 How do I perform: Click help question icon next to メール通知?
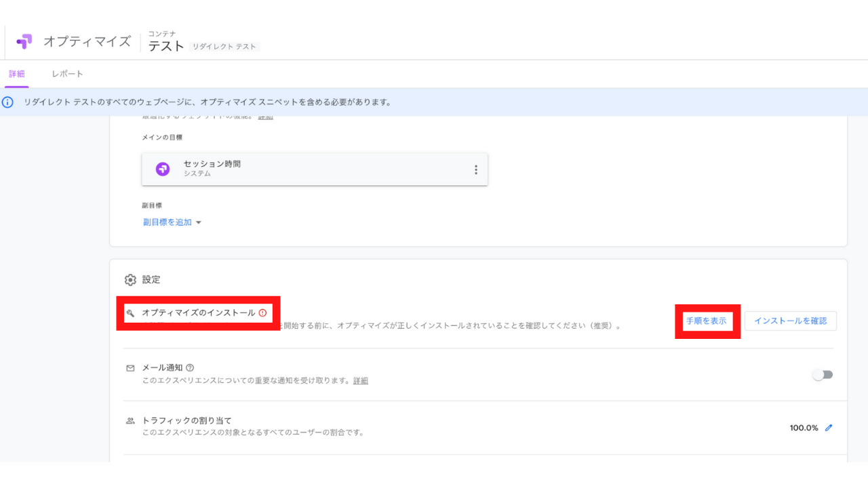point(190,368)
